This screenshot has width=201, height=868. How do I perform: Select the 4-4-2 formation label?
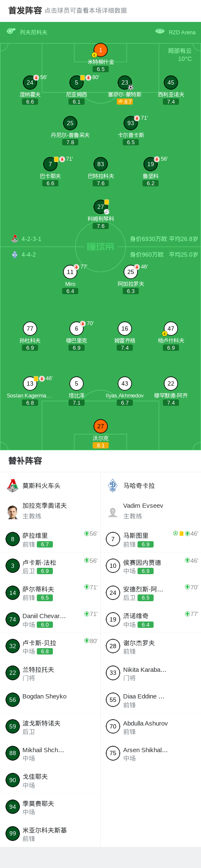(29, 255)
